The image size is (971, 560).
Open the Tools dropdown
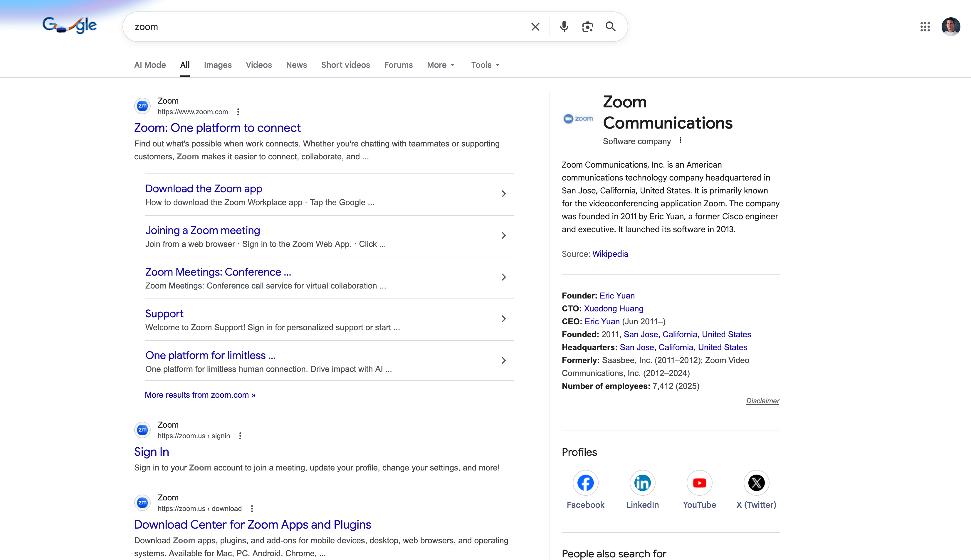coord(485,65)
